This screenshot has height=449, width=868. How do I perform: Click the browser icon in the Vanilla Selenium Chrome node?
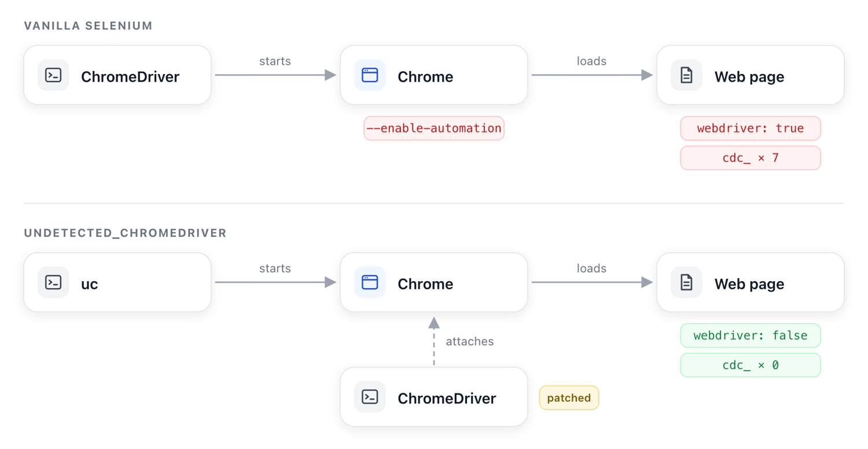(370, 75)
